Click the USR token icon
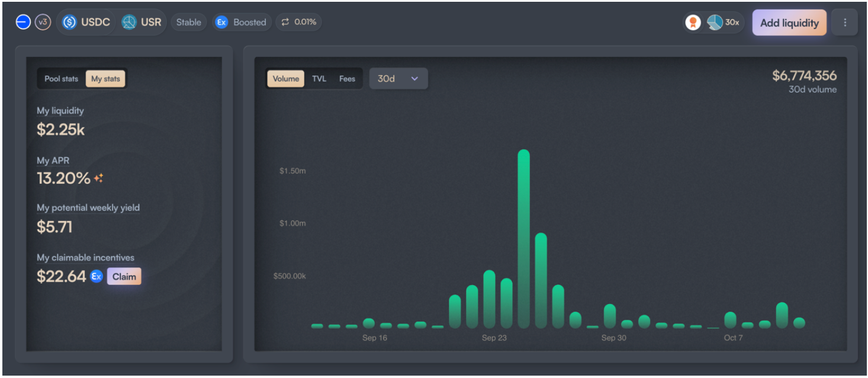868x378 pixels. tap(129, 23)
